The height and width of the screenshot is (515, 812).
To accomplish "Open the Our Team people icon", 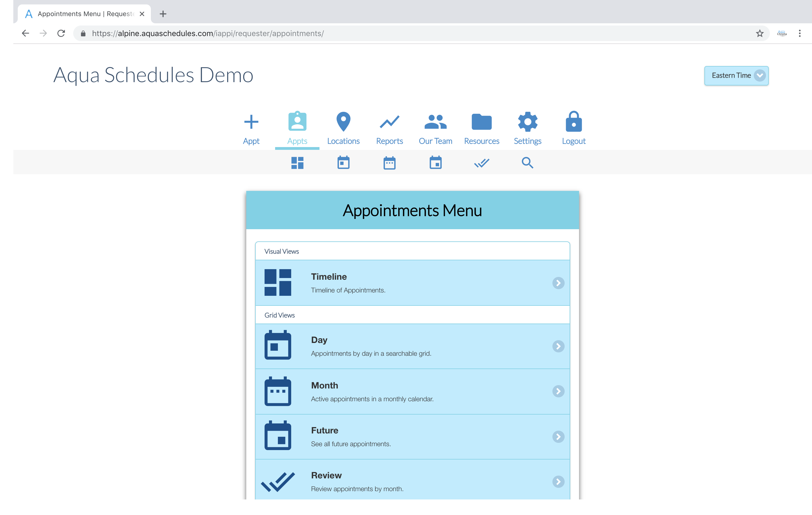I will (x=435, y=122).
